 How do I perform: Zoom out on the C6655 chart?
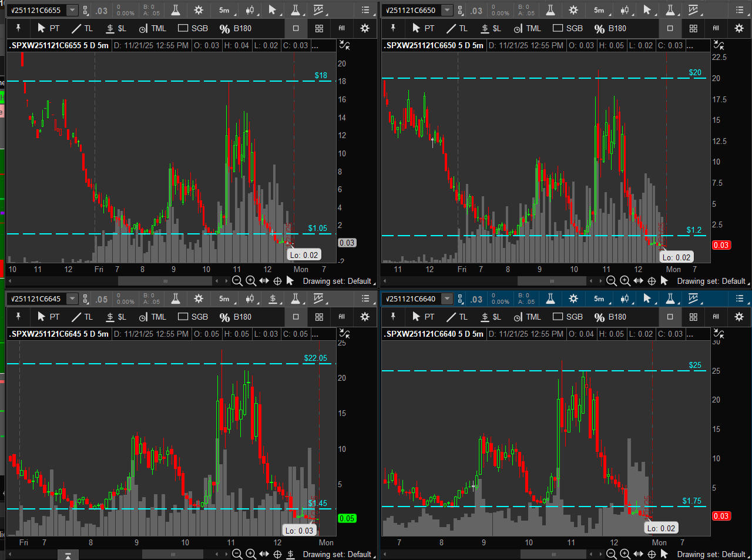tap(237, 281)
